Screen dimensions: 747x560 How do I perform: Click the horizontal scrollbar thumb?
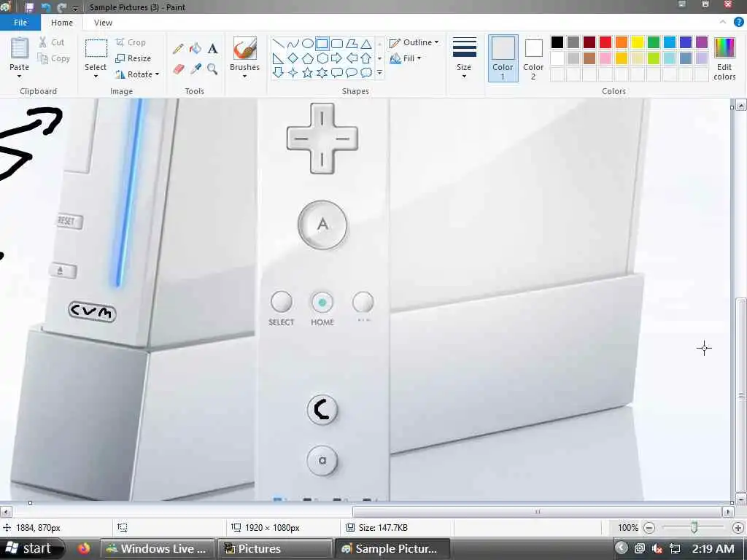click(537, 512)
